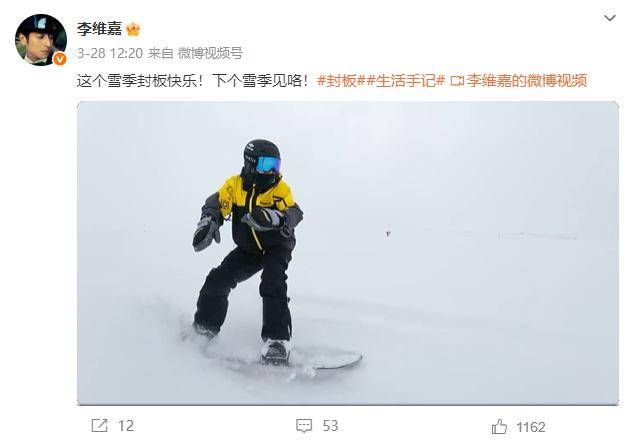Open the repost count 12
This screenshot has height=442, width=633.
(x=126, y=426)
